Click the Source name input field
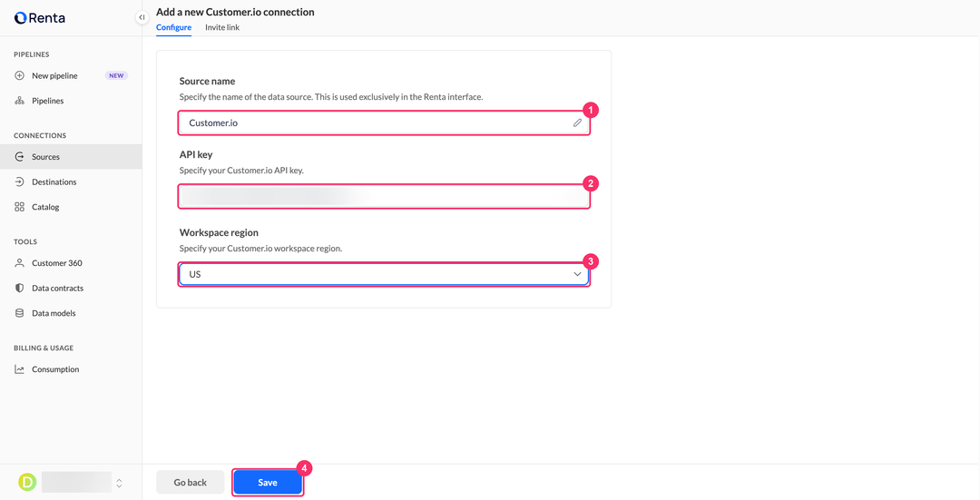980x500 pixels. tap(384, 123)
